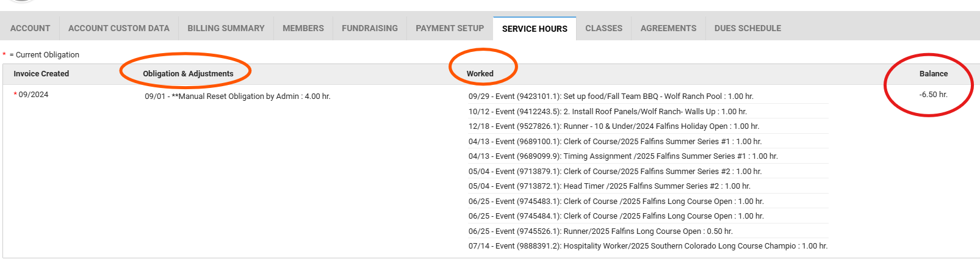Image resolution: width=980 pixels, height=273 pixels.
Task: Select the Hospitality Worker event row
Action: click(x=647, y=246)
